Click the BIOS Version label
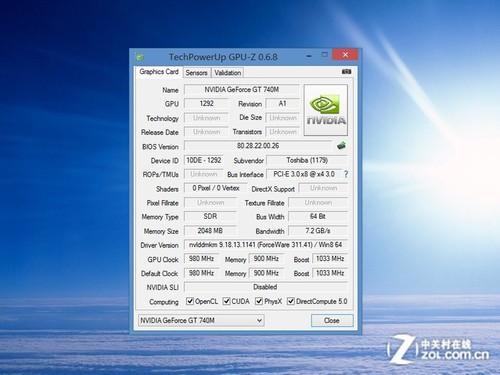The height and width of the screenshot is (375, 500). pos(160,147)
